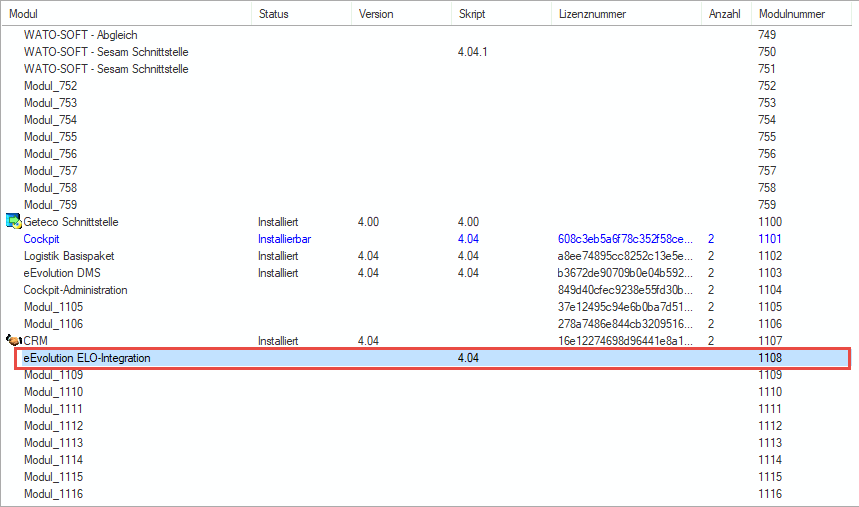Click module number 1101
This screenshot has width=859, height=507.
[x=770, y=238]
